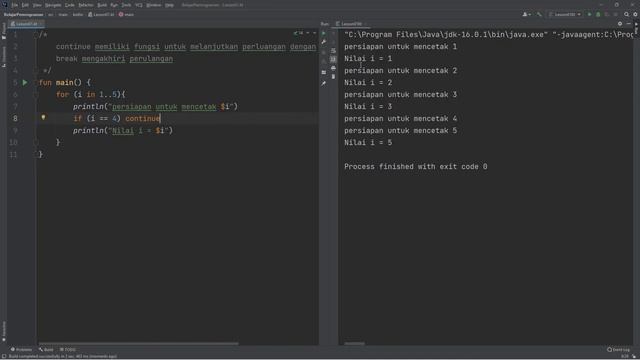Click project root breadcrumb in navigation bar

point(23,14)
